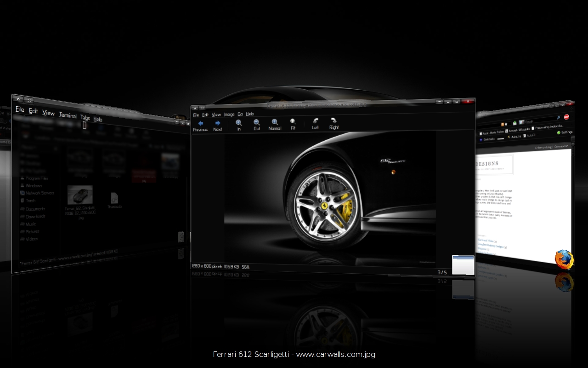This screenshot has width=588, height=368.
Task: Click the Ferrari_612 jpg file thumbnail
Action: 80,195
